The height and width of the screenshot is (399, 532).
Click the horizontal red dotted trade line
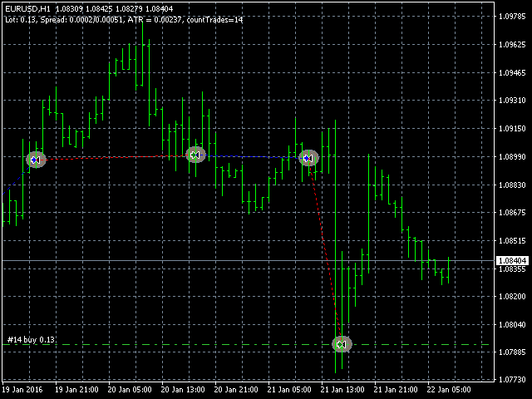116,157
